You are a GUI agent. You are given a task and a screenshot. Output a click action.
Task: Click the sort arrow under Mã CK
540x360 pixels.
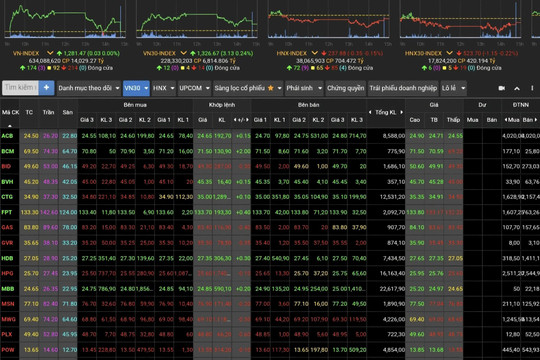10,126
